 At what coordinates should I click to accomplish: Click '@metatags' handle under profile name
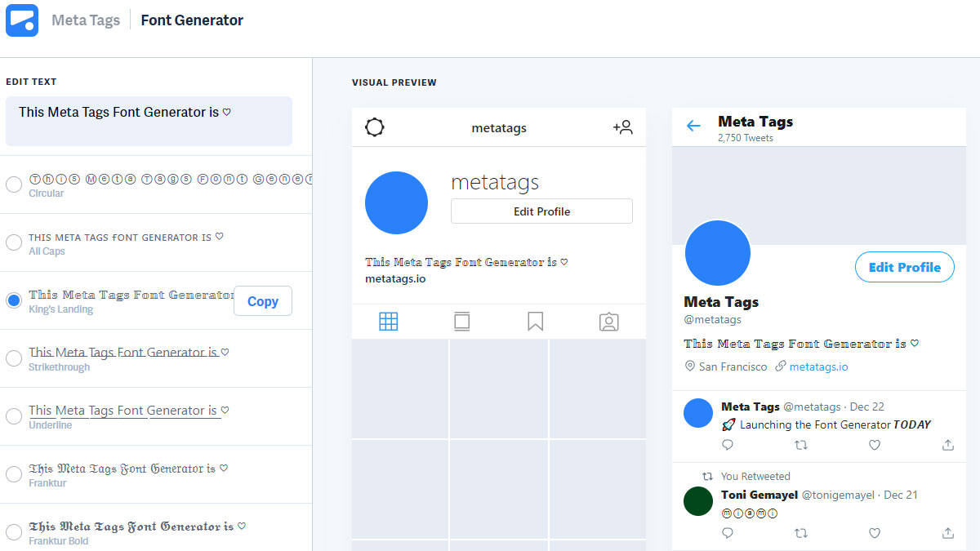click(x=712, y=319)
